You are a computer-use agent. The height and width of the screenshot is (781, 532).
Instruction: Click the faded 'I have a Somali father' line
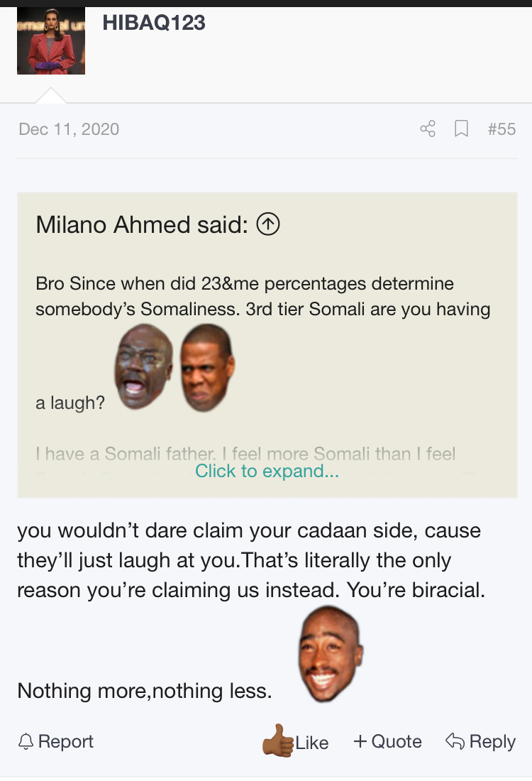coord(245,453)
